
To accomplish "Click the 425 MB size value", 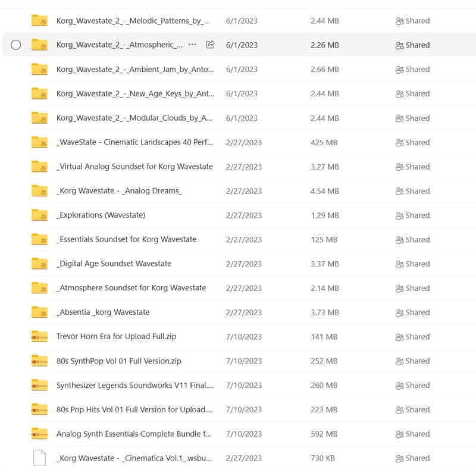I will [324, 142].
